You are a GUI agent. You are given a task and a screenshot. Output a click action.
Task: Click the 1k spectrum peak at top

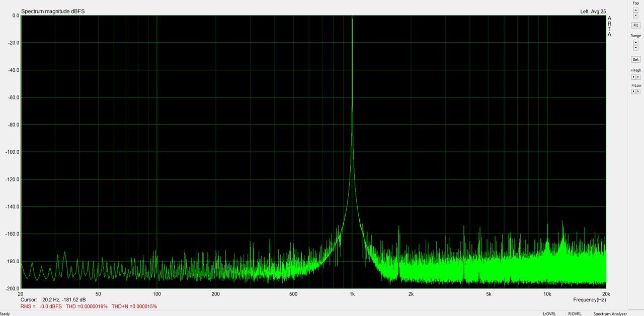352,17
